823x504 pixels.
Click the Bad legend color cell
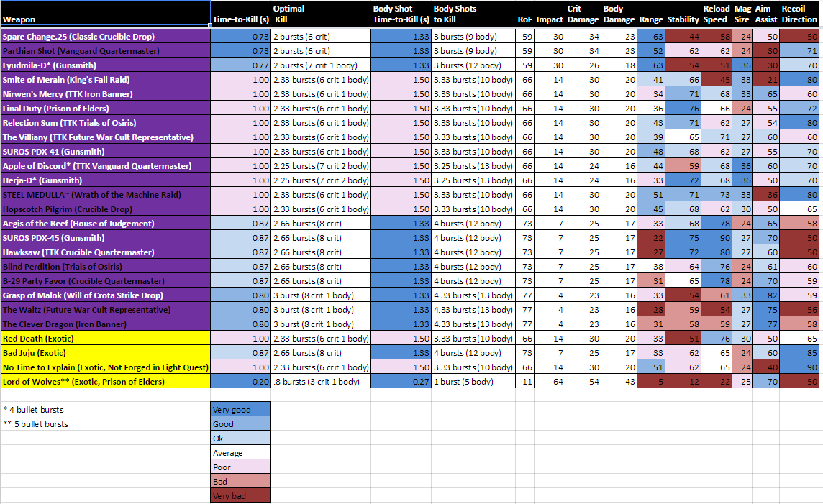pyautogui.click(x=241, y=482)
